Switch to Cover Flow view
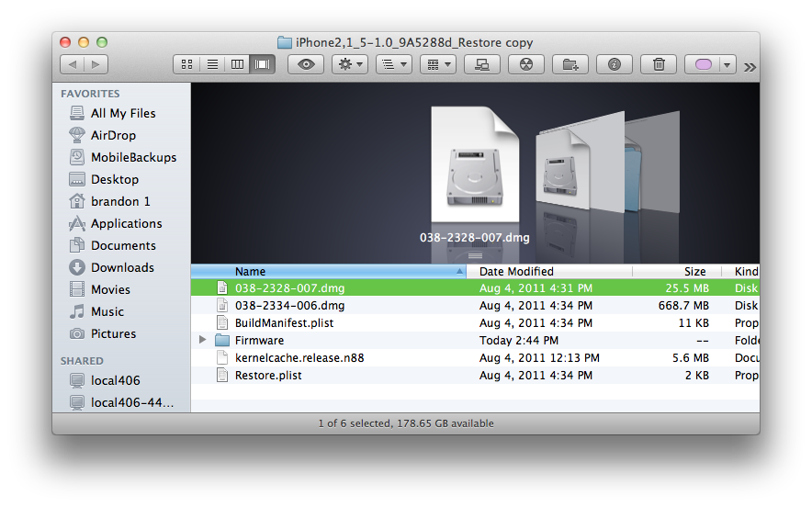 click(x=262, y=64)
